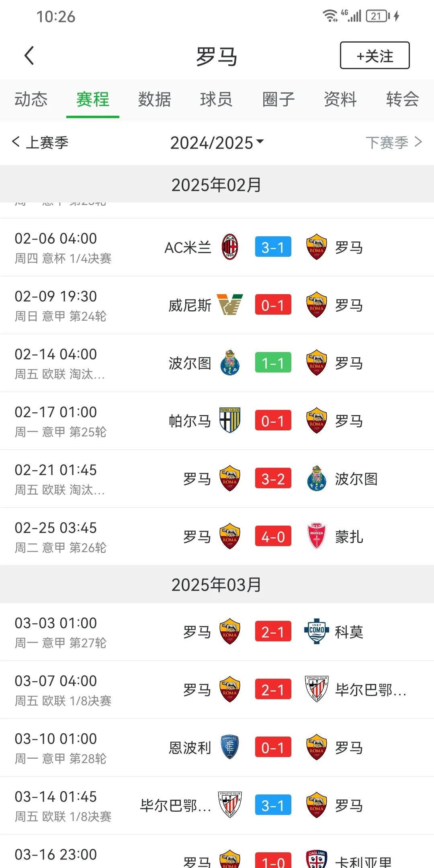Viewport: 434px width, 868px height.
Task: Tap the AC Milan club crest
Action: click(230, 247)
